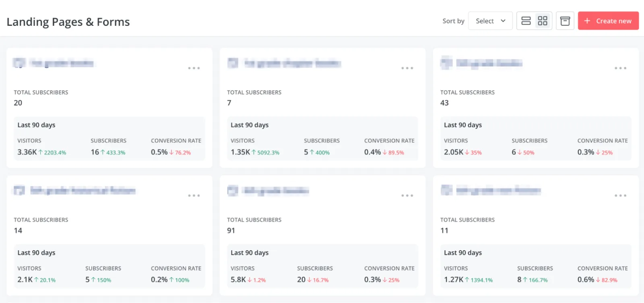644x303 pixels.
Task: Click the 0.6% conversion rate value
Action: point(586,279)
